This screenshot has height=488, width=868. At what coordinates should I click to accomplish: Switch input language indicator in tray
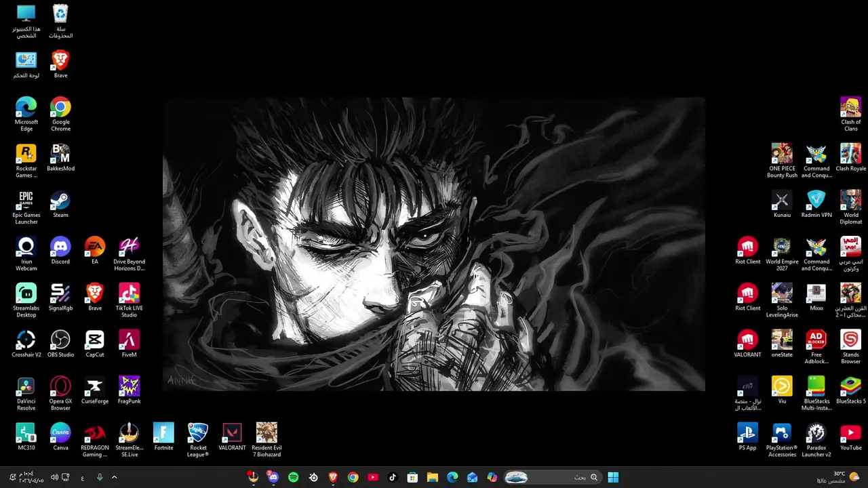click(83, 477)
